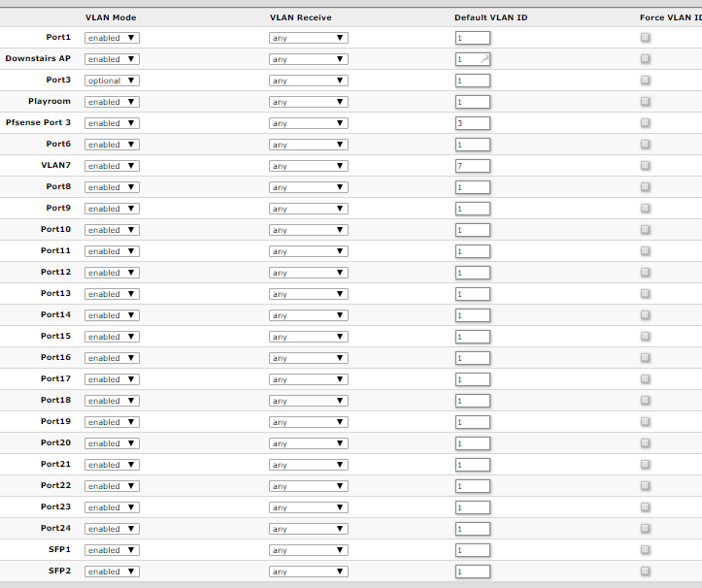Check Force VLAN ID for VLAN7
Screen dimensions: 702x588
[x=646, y=166]
